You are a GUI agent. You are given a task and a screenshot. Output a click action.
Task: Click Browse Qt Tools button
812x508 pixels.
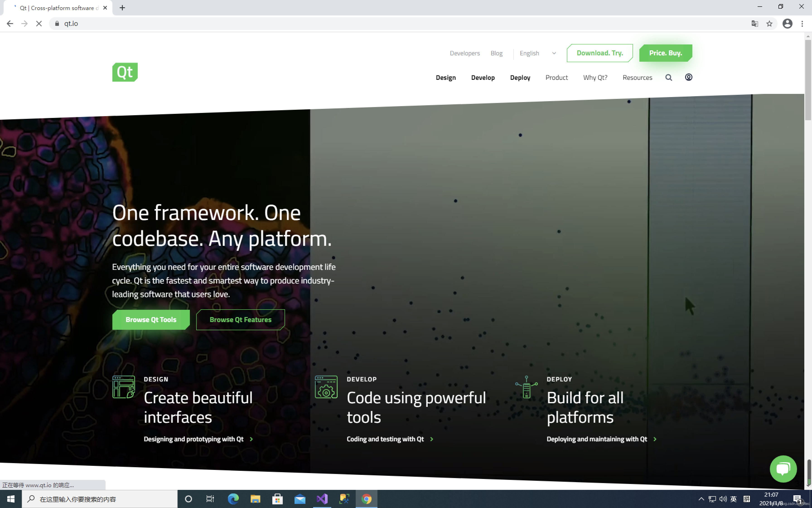point(151,320)
